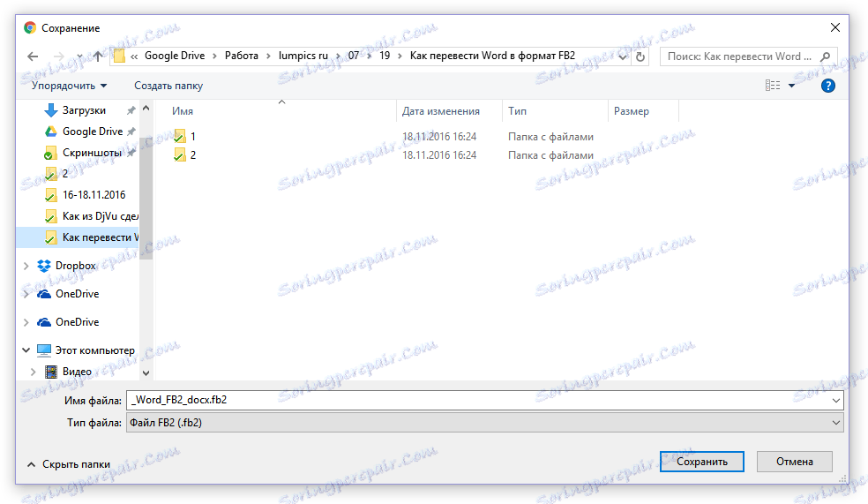Open help with question mark icon
Screen dimensions: 868x504
click(x=828, y=86)
